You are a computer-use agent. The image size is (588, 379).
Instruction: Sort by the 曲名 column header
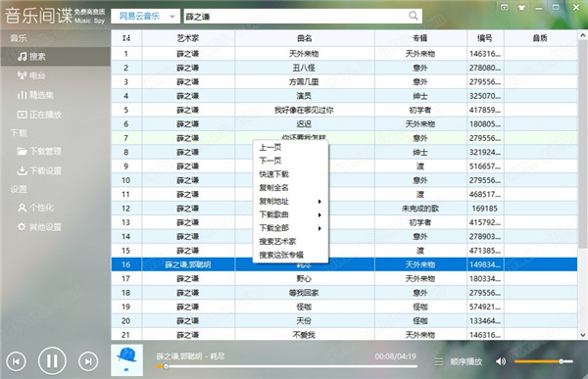click(x=305, y=38)
